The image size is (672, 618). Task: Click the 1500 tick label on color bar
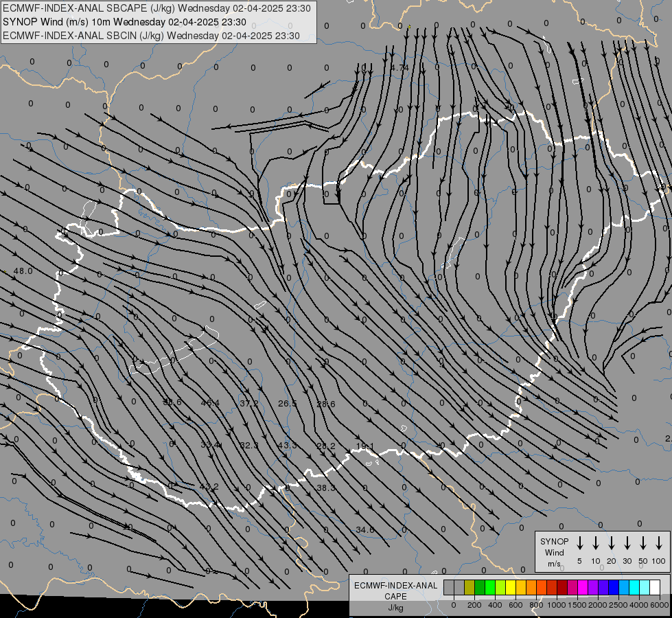click(x=577, y=605)
